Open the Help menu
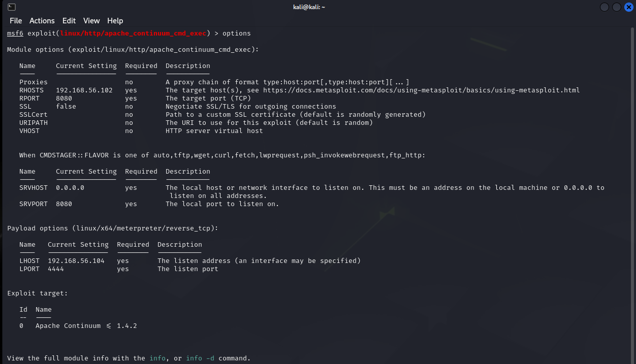Viewport: 636px width, 364px height. [x=115, y=21]
